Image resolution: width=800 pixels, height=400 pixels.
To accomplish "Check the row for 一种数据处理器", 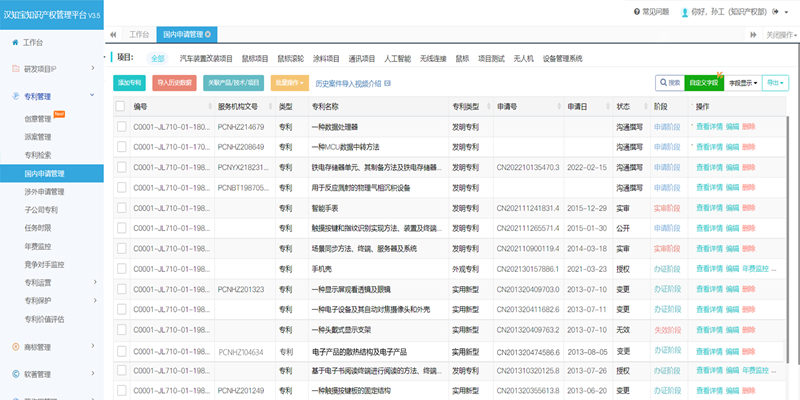I will click(121, 127).
